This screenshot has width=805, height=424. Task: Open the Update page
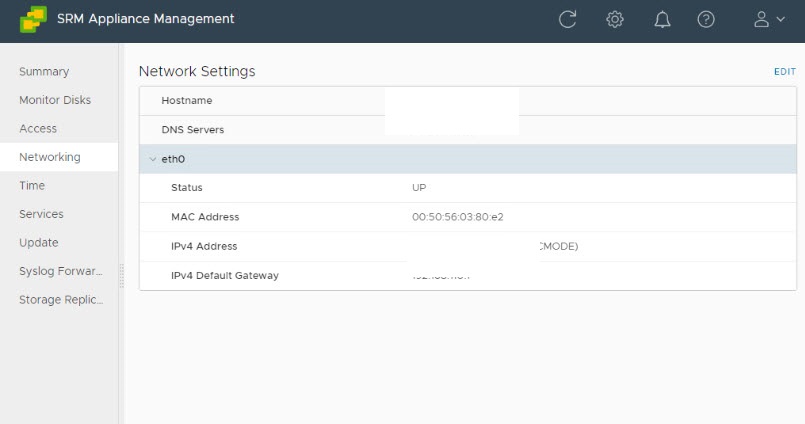click(x=39, y=243)
